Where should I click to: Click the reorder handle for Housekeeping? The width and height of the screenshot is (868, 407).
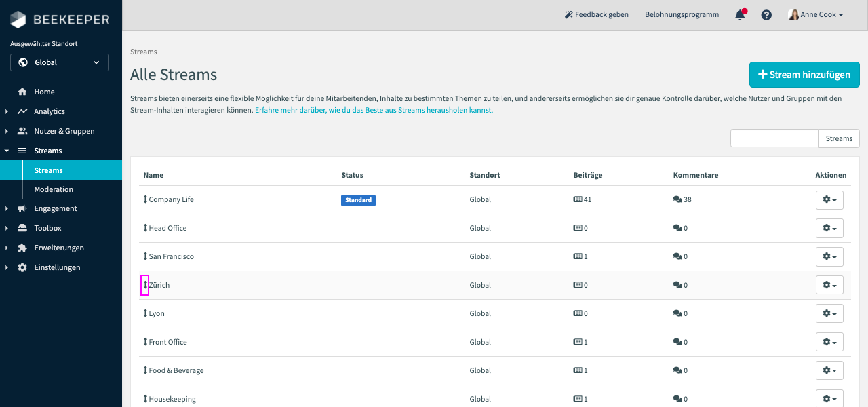click(145, 399)
